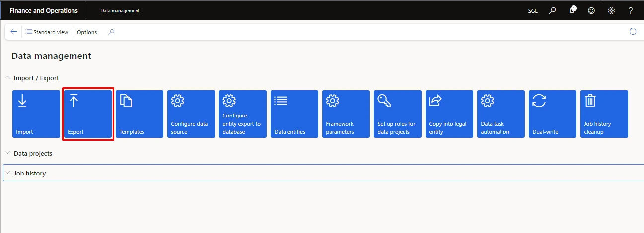Open the Job history cleanup tile
This screenshot has height=233, width=644.
click(604, 114)
